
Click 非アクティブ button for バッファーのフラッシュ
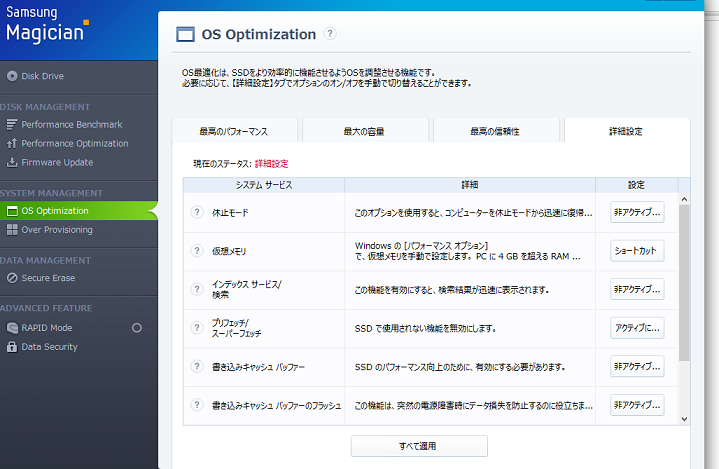click(x=637, y=405)
